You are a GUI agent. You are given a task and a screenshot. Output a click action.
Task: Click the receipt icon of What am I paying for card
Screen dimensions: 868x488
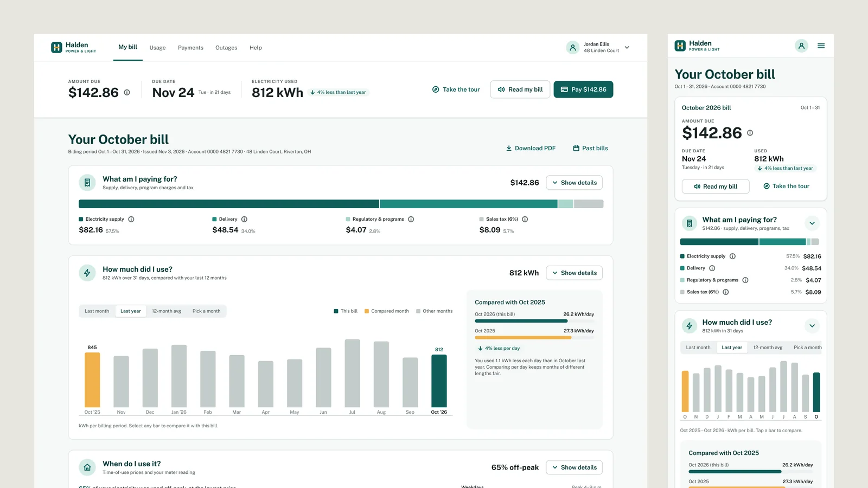tap(87, 183)
